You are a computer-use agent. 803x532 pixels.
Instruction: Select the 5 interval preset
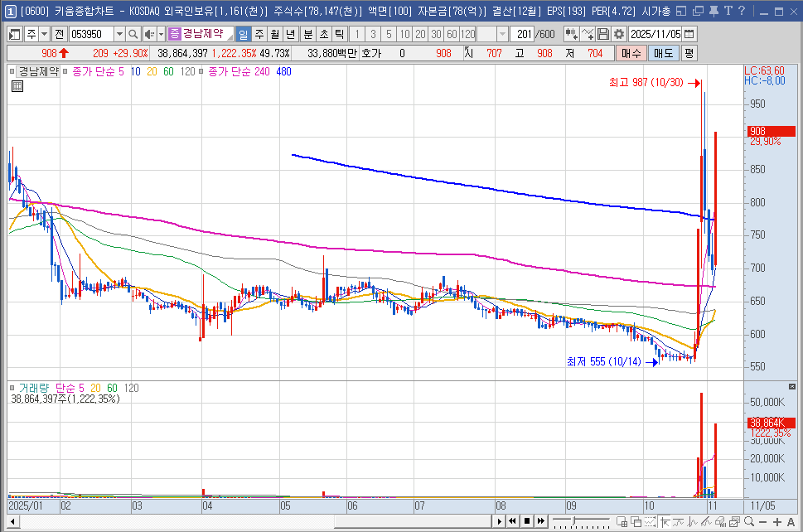coord(389,34)
